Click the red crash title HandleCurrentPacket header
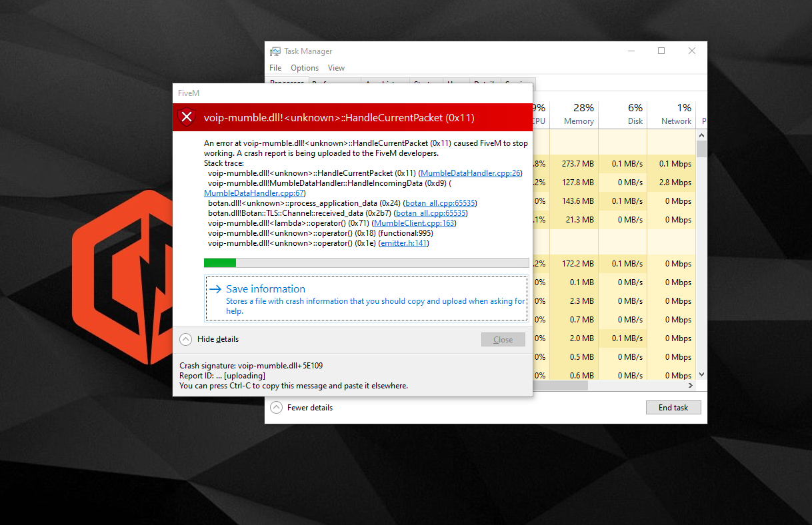Image resolution: width=812 pixels, height=525 pixels. point(339,118)
